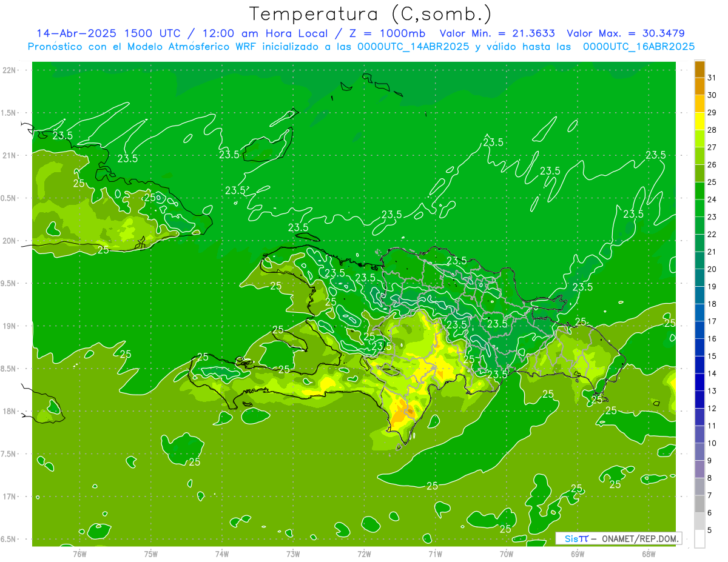Click the '68W' longitude label

pos(649,554)
